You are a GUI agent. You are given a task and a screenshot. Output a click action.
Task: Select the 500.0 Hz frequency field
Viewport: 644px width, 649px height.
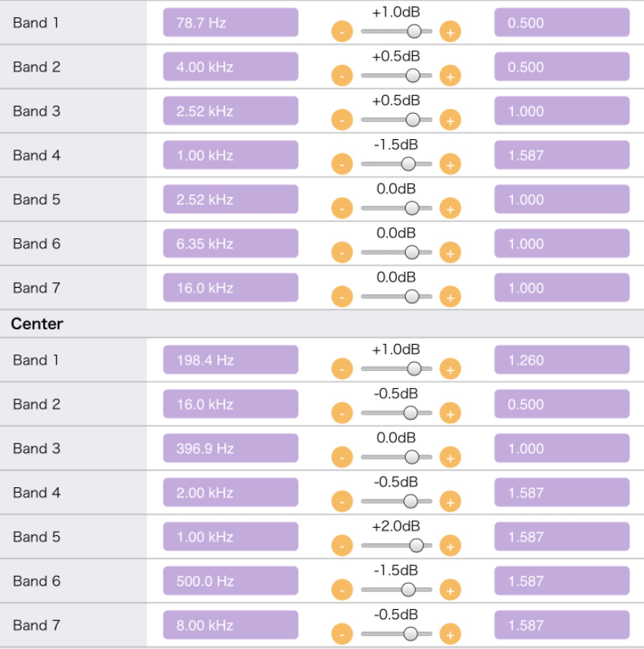tap(230, 581)
